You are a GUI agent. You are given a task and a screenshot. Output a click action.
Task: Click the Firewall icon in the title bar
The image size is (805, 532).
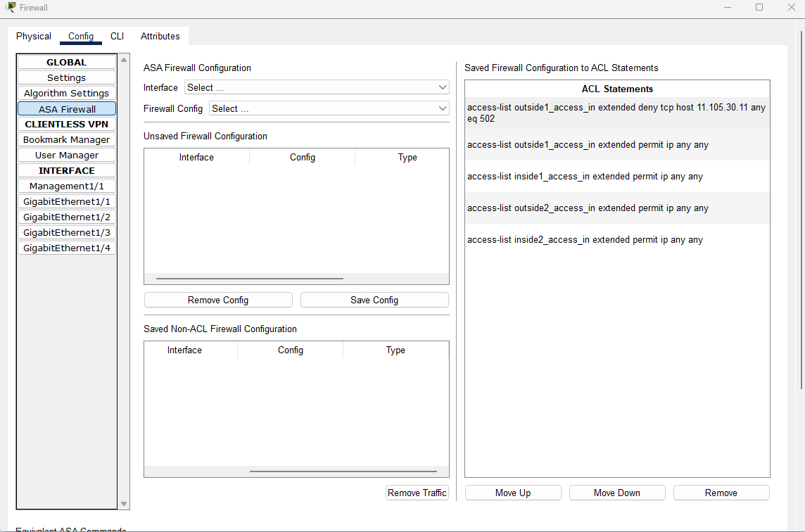[x=11, y=7]
